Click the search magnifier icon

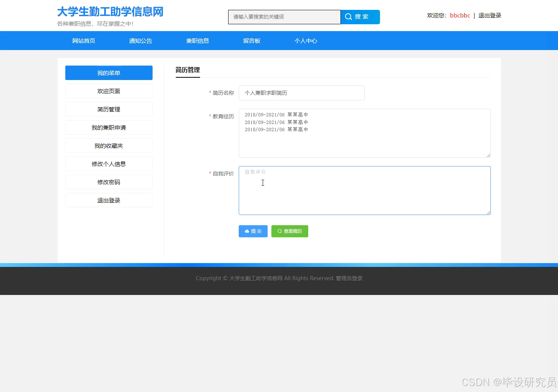(x=348, y=17)
